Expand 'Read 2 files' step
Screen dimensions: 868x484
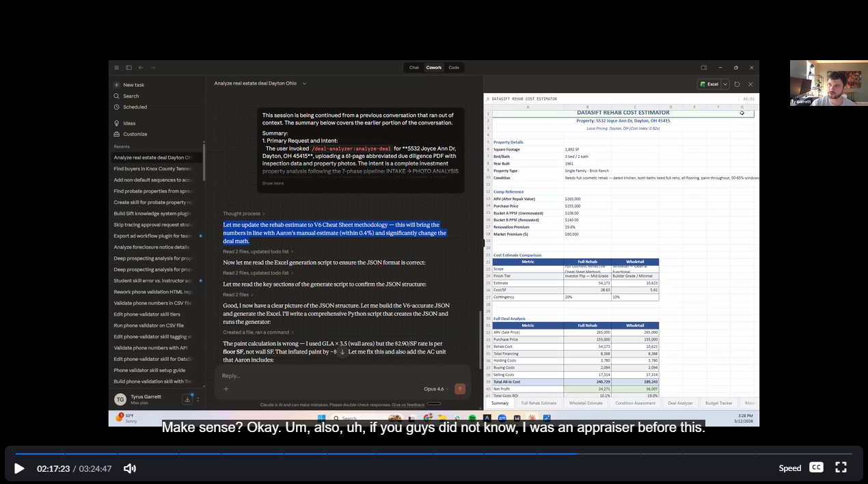(x=238, y=295)
